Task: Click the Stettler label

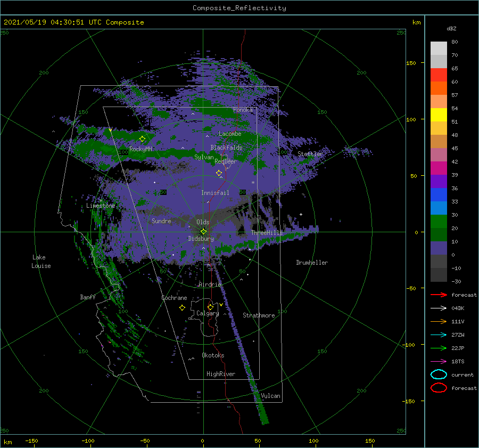Action: 310,154
